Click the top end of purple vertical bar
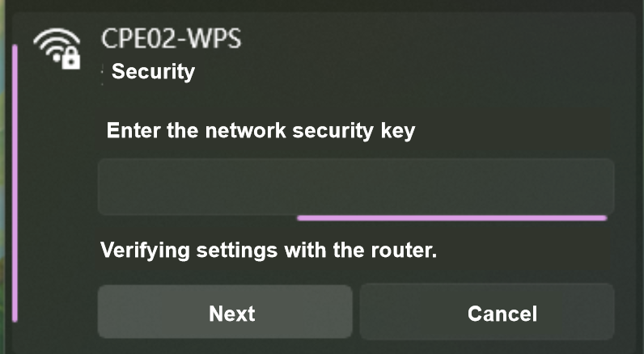 coord(15,50)
